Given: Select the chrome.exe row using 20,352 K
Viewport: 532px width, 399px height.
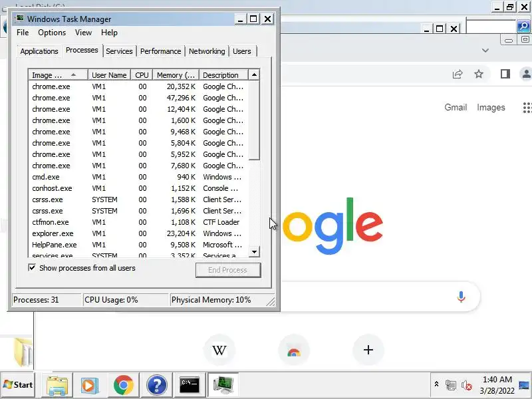Looking at the screenshot, I should coord(138,86).
